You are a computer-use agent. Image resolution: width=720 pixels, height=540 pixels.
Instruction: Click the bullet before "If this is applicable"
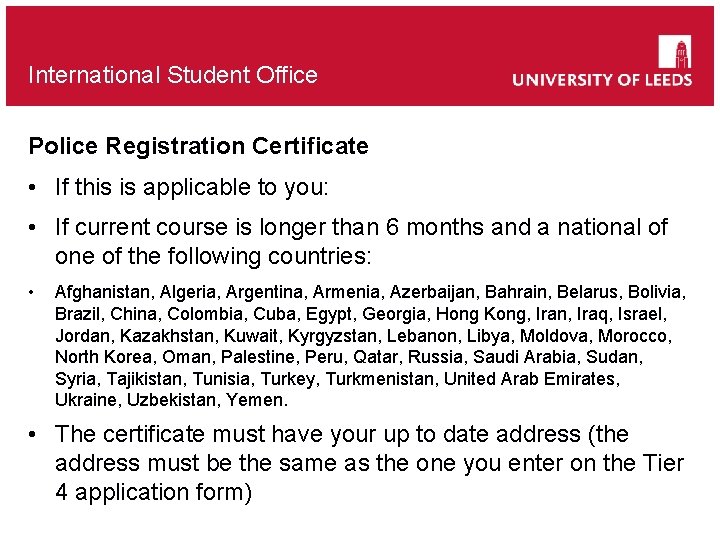34,187
